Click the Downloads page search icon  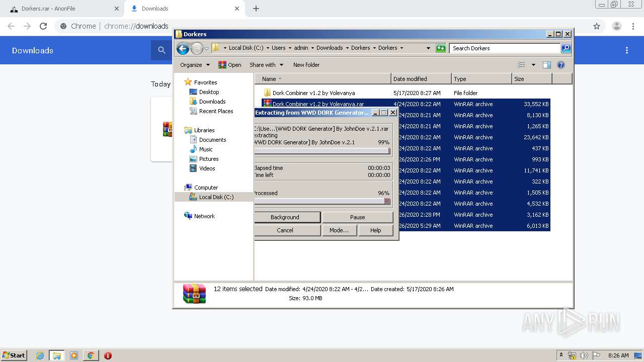pos(162,50)
